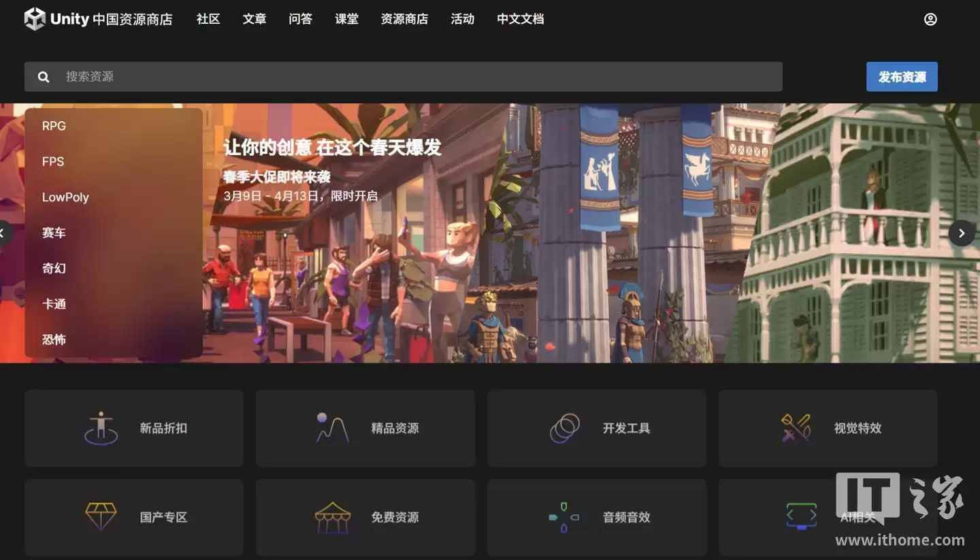Click the 免费资源 tent icon
Screen dimensions: 980x560
pos(333,517)
